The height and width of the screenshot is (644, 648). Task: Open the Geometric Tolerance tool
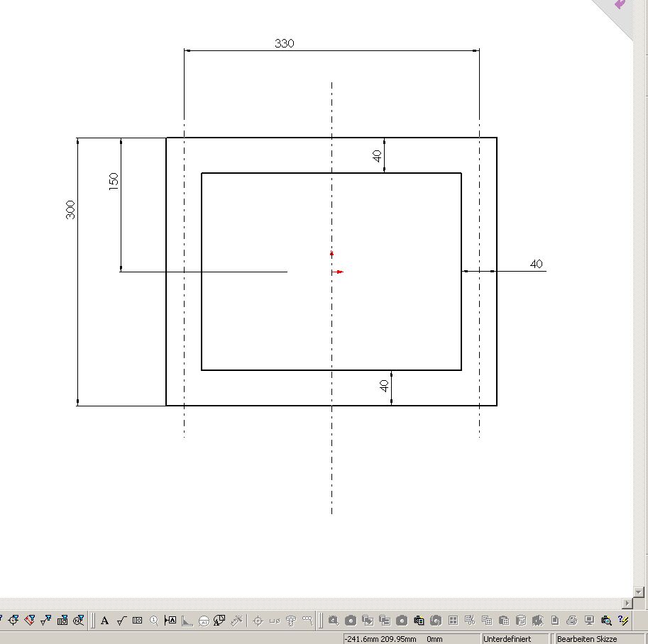click(x=137, y=621)
